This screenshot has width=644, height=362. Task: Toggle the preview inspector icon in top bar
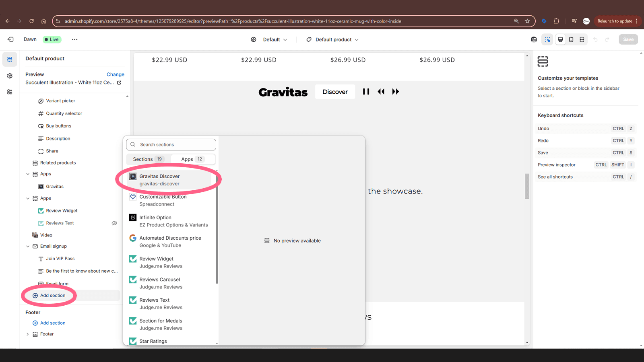[x=547, y=39]
